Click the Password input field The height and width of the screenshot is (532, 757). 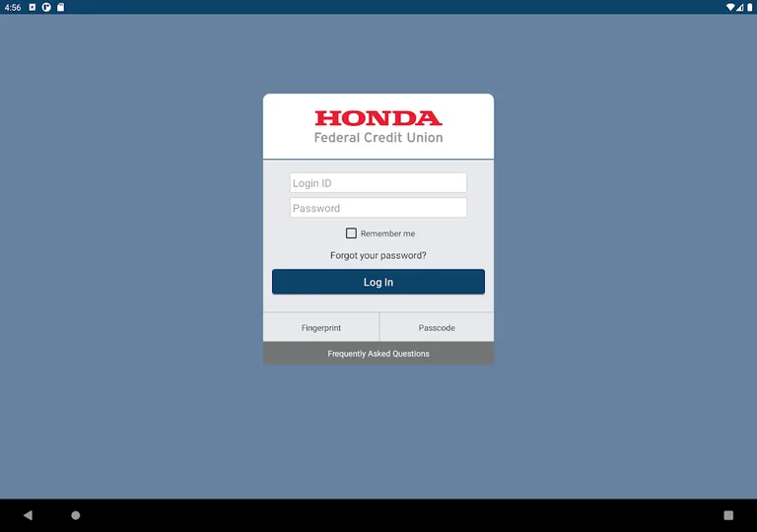tap(378, 208)
